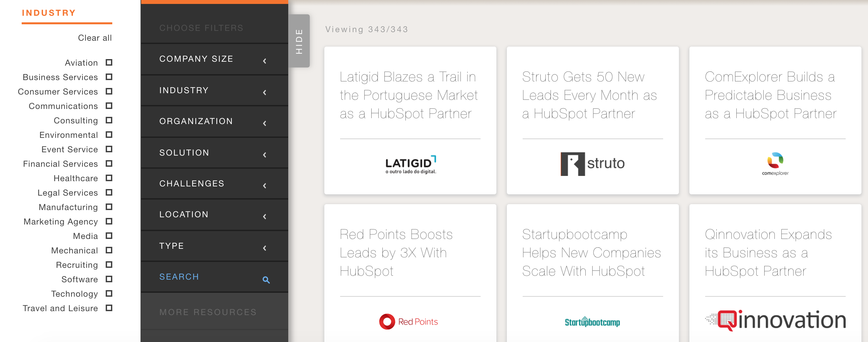Open the COMPANY SIZE filter menu
This screenshot has width=868, height=342.
(x=214, y=59)
